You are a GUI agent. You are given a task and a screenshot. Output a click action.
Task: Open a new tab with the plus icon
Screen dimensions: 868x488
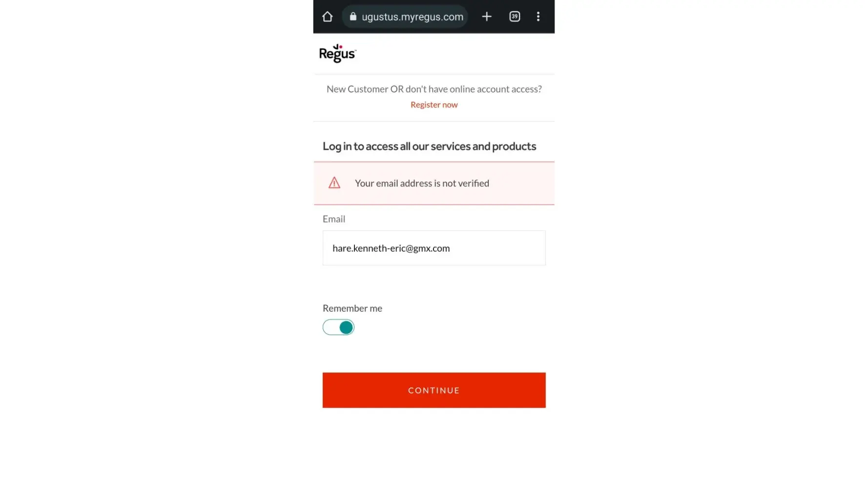point(486,17)
